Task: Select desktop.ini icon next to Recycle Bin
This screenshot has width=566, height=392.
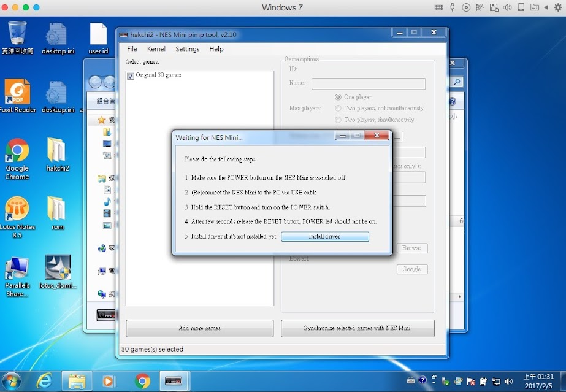Action: (58, 38)
